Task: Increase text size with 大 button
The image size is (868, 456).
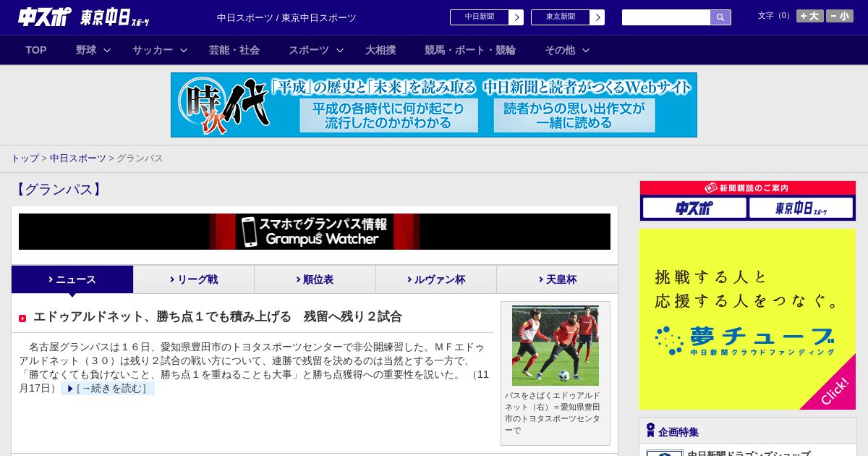Action: pos(810,16)
